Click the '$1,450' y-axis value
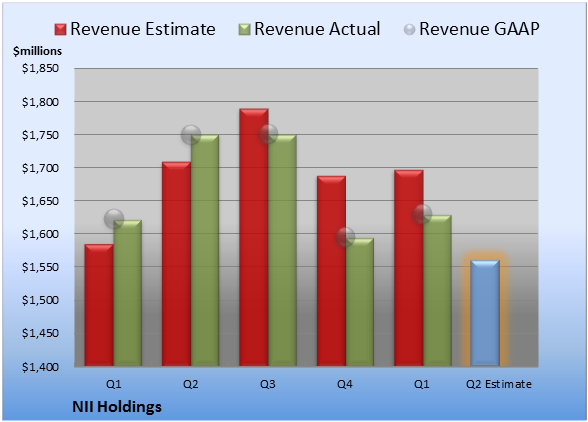The image size is (588, 422). [40, 333]
